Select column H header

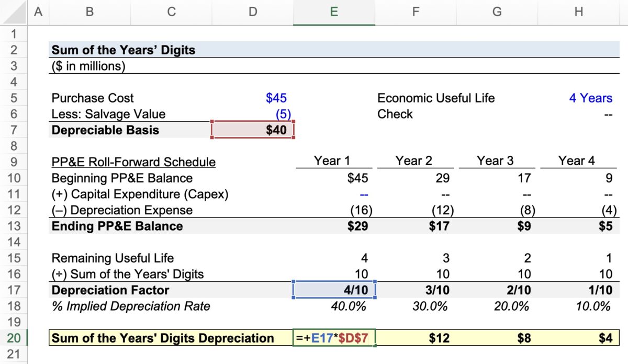coord(578,12)
